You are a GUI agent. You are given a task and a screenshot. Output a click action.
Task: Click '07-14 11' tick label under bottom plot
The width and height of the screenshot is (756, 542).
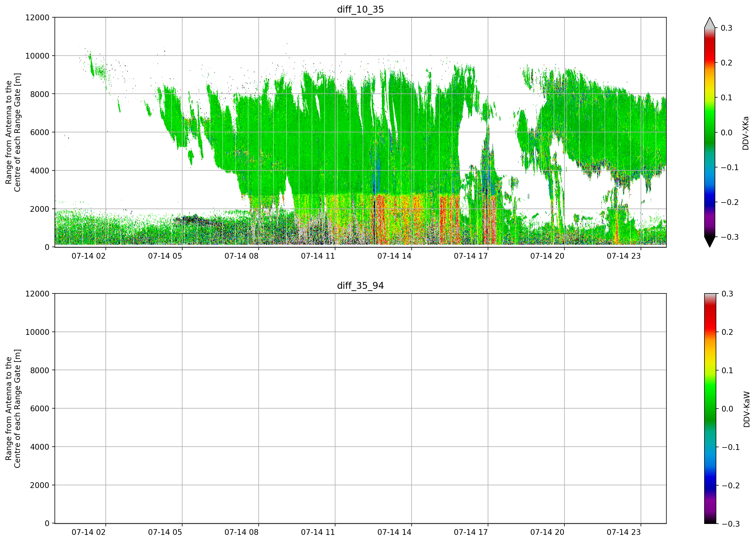318,532
